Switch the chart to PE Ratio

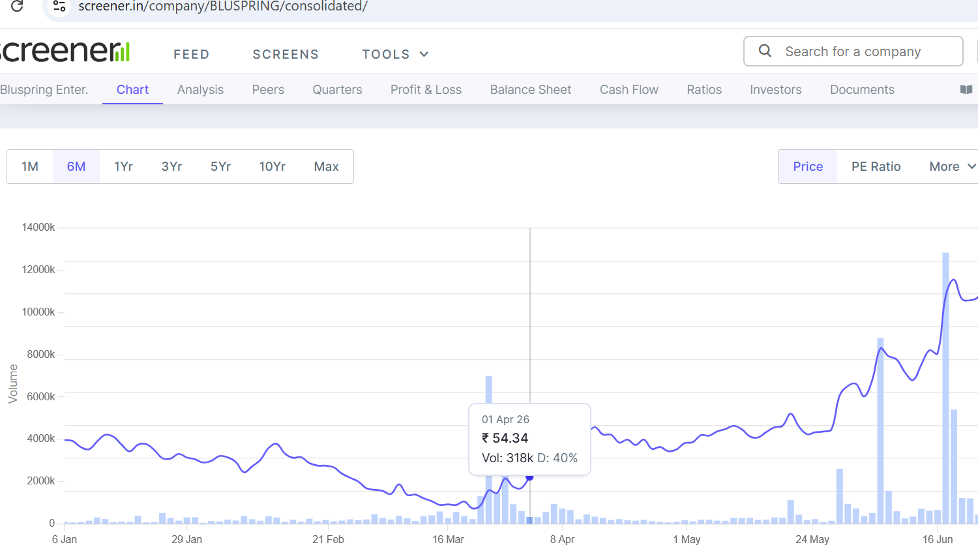click(x=876, y=166)
